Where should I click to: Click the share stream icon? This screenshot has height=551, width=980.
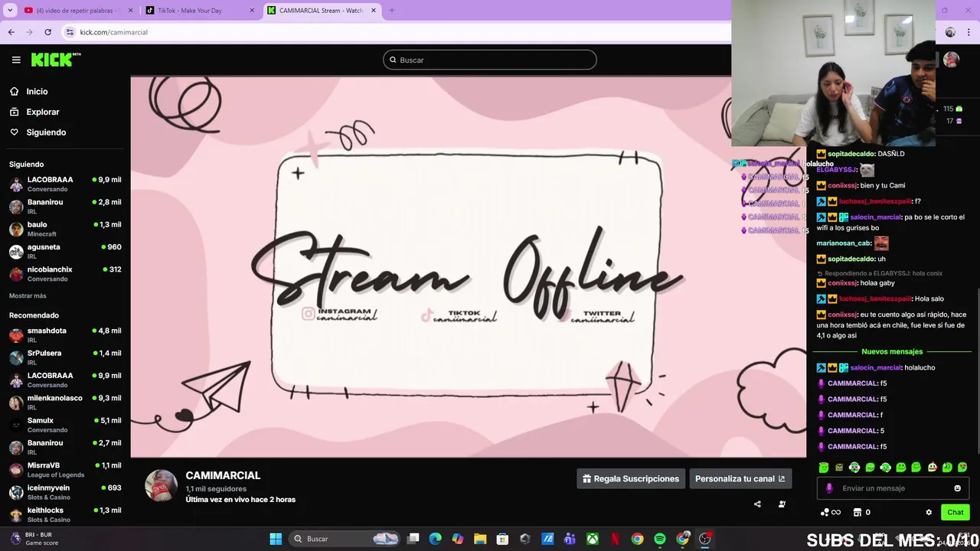click(757, 504)
